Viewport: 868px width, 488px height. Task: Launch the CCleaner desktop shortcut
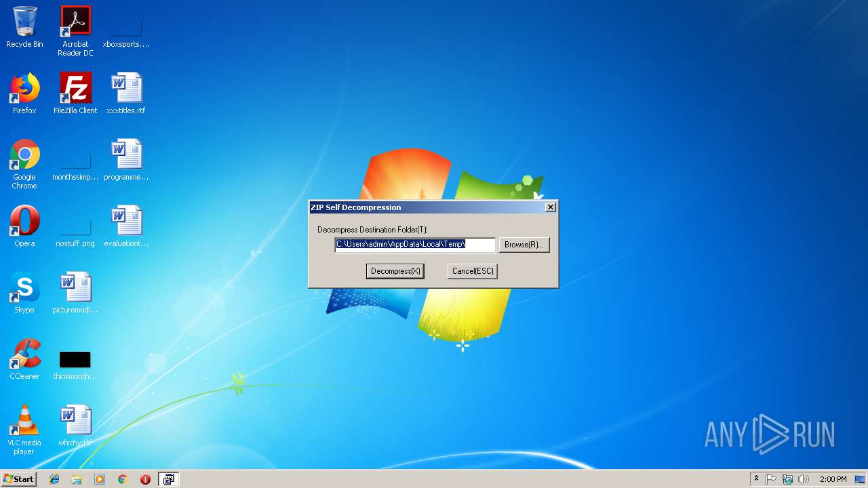pos(24,359)
